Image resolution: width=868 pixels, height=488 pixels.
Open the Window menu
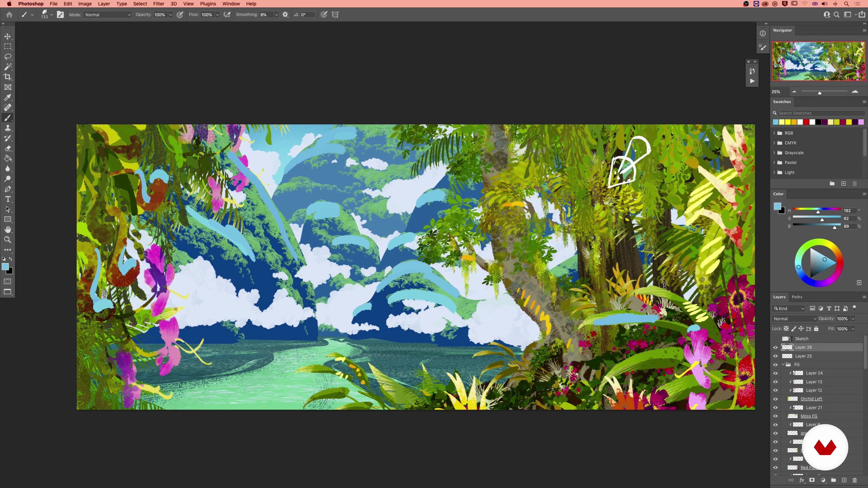point(231,4)
